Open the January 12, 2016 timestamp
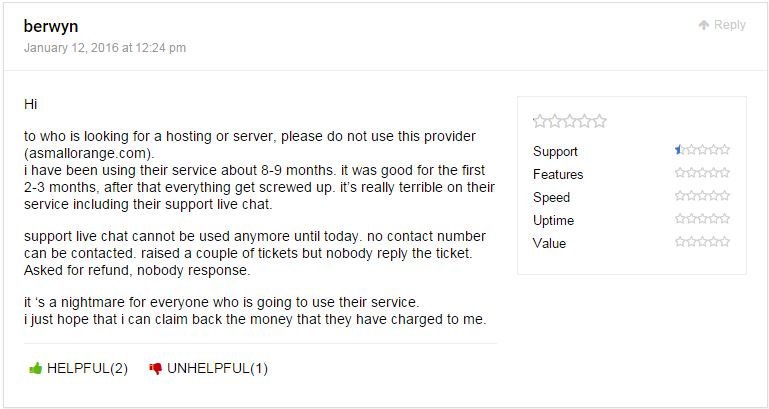This screenshot has height=409, width=769. click(105, 48)
